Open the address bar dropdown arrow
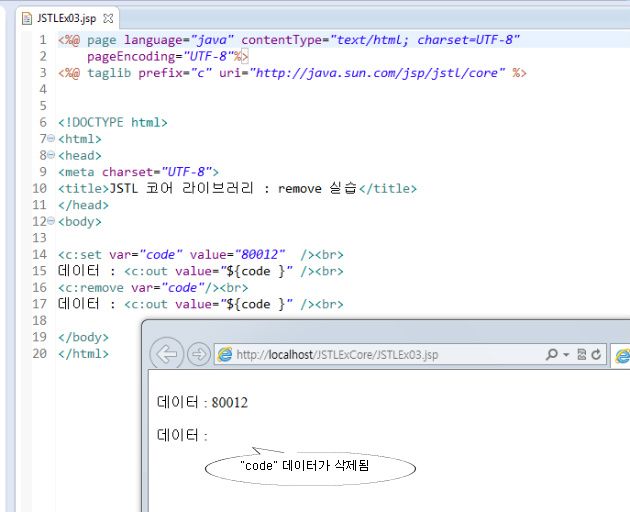 pos(566,354)
